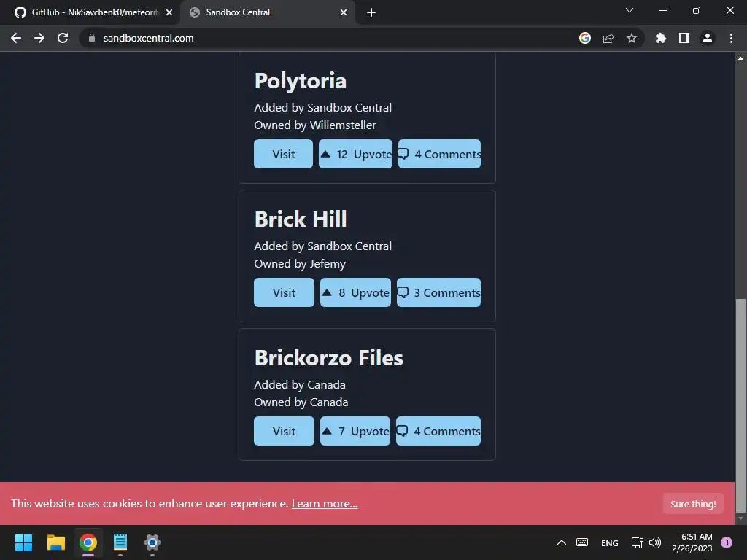747x560 pixels.
Task: Click the lock site info icon
Action: coord(92,38)
